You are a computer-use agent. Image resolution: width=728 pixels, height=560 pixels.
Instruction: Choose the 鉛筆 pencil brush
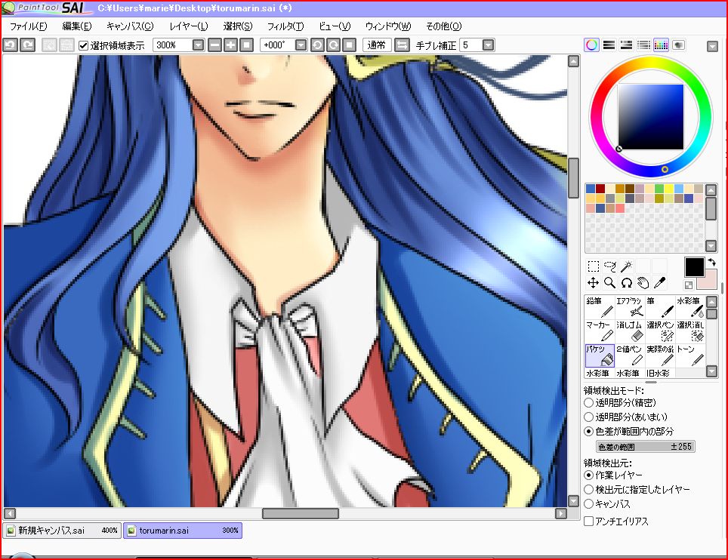(600, 307)
